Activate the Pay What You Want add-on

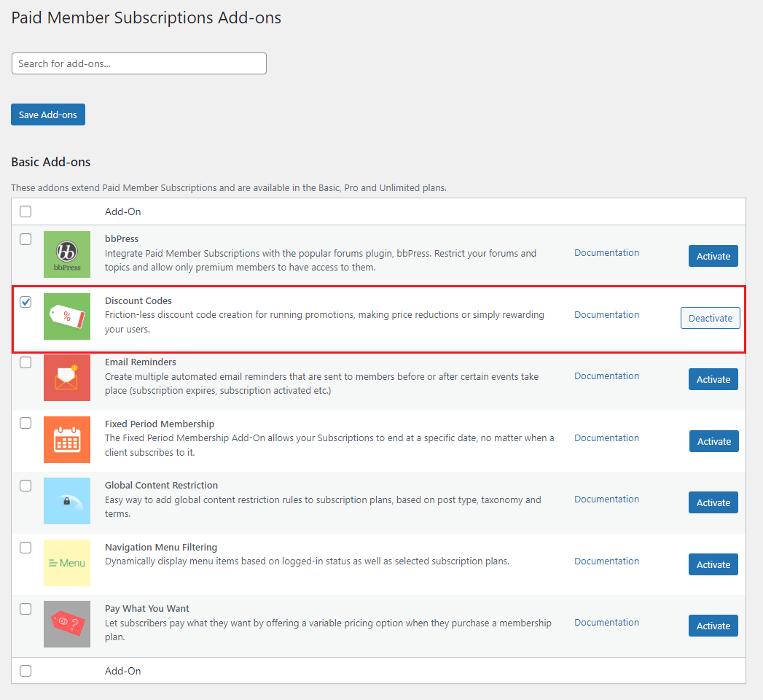(x=713, y=626)
